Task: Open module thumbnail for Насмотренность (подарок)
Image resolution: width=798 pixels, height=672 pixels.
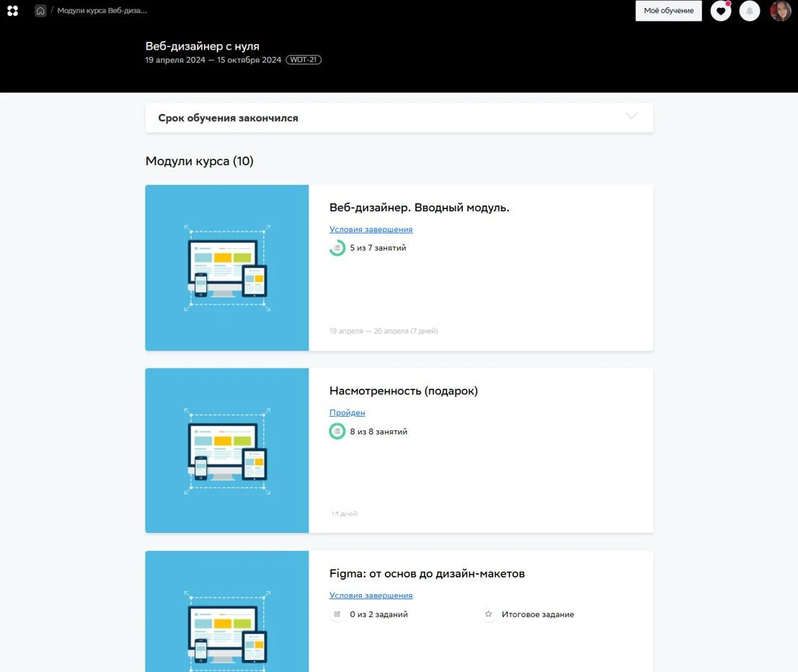Action: click(x=227, y=451)
